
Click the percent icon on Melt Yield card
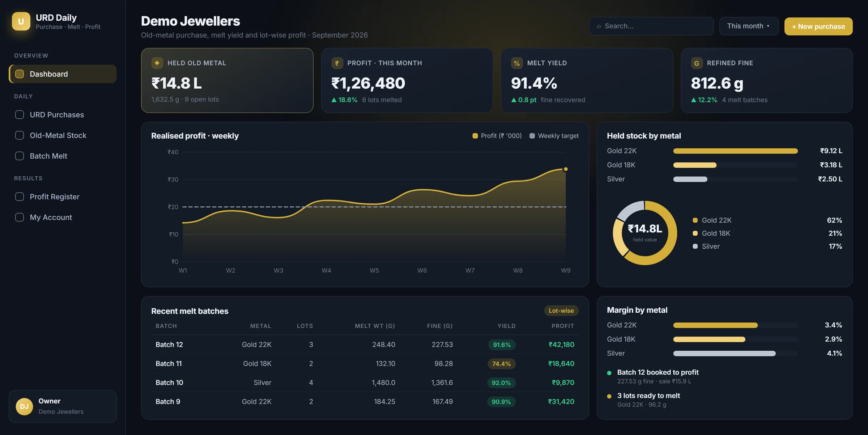(x=517, y=63)
